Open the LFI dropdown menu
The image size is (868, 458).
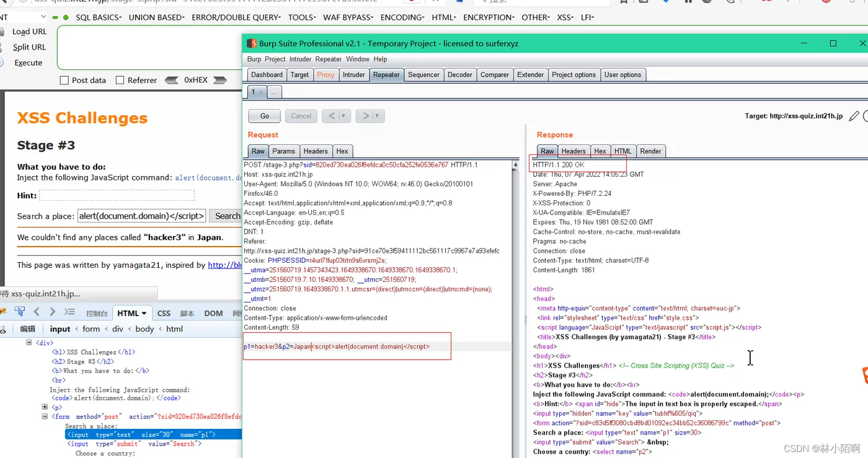point(587,17)
